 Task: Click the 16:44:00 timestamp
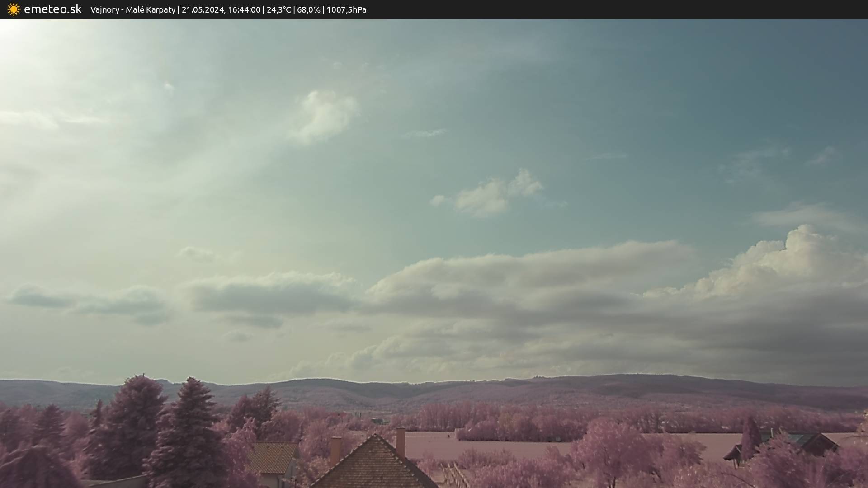click(x=244, y=10)
